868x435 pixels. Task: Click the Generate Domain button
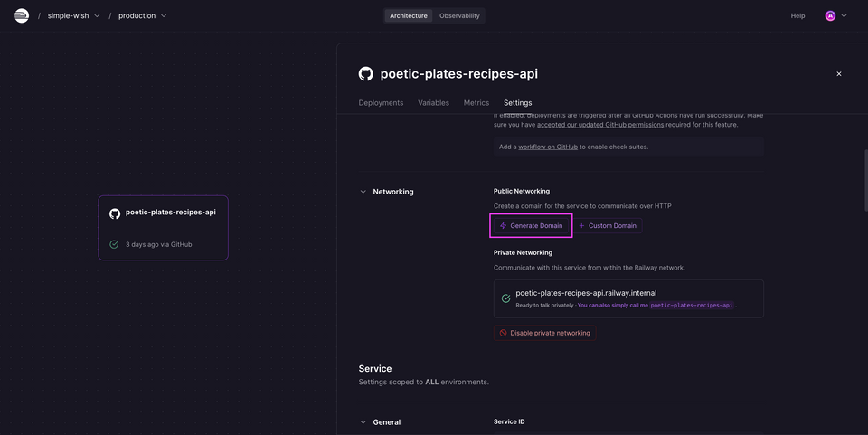pyautogui.click(x=531, y=226)
